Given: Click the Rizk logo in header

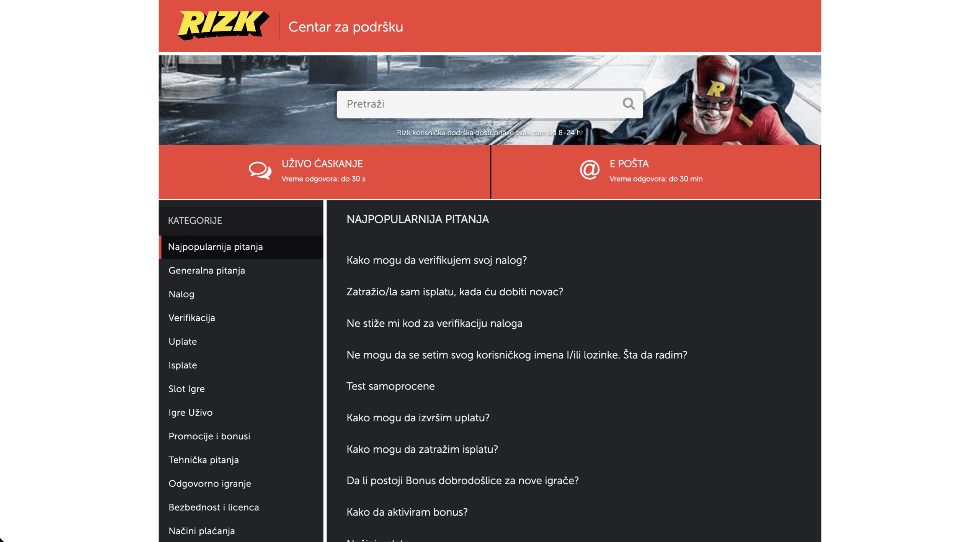Looking at the screenshot, I should (223, 25).
